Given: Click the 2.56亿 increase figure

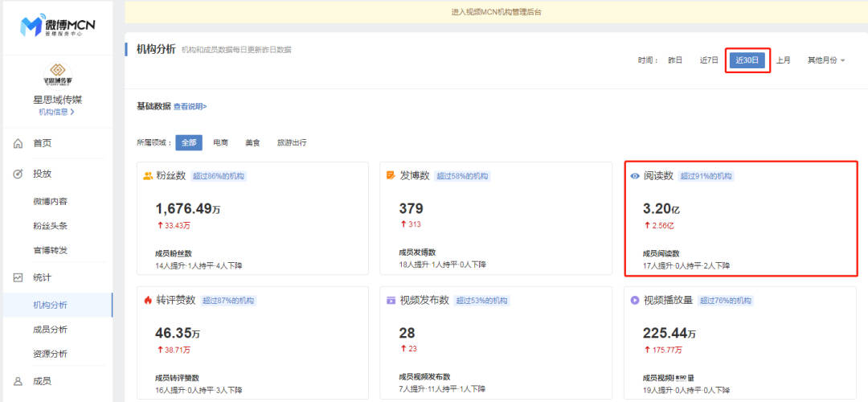Looking at the screenshot, I should 659,225.
